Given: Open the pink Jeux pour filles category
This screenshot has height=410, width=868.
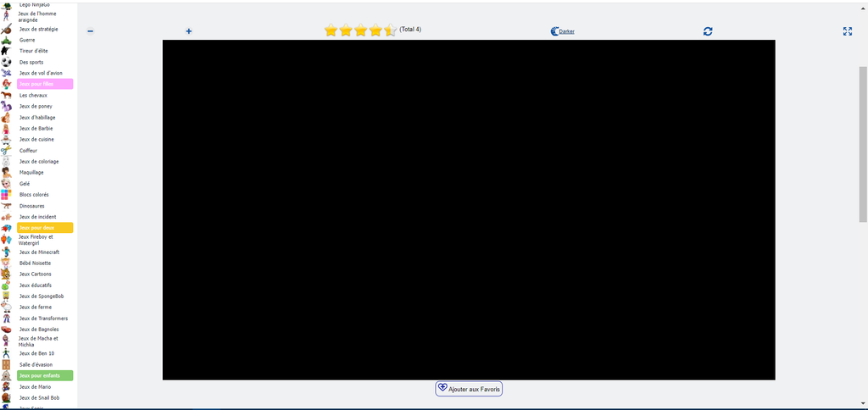Looking at the screenshot, I should pyautogui.click(x=45, y=84).
